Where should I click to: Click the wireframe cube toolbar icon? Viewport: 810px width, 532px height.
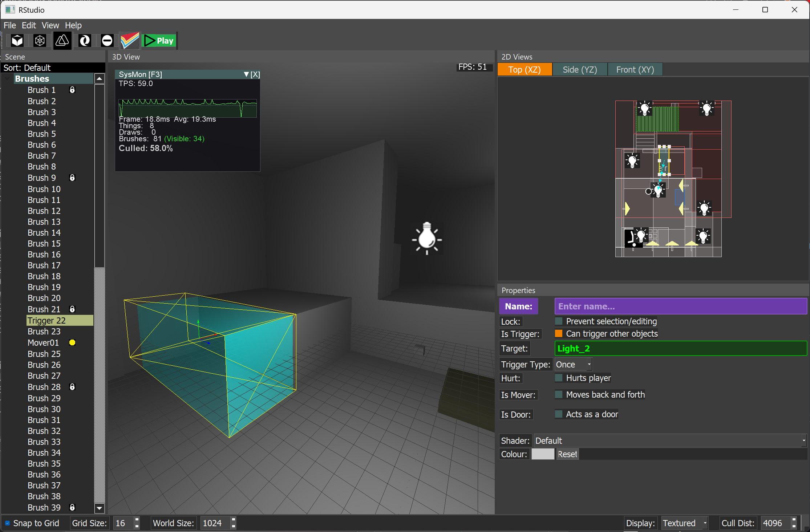40,41
